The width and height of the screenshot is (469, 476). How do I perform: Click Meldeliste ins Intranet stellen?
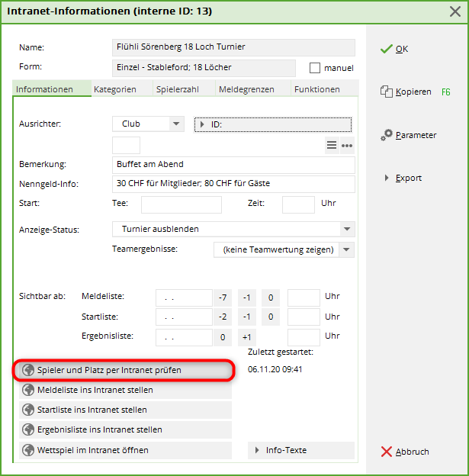[x=125, y=390]
